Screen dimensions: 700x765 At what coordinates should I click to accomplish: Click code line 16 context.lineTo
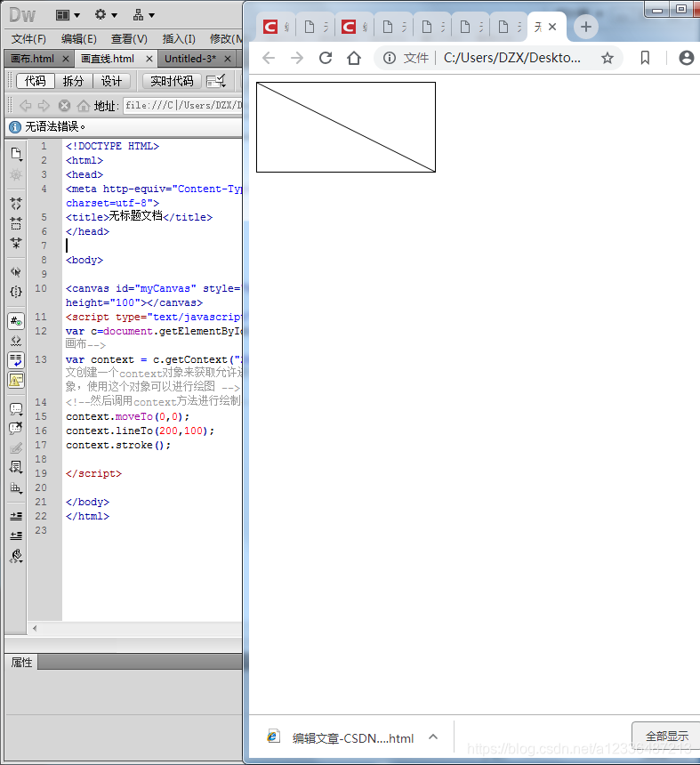point(140,431)
